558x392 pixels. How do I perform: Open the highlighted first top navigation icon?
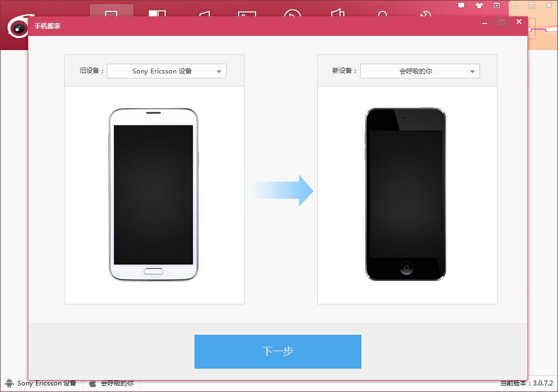point(111,11)
